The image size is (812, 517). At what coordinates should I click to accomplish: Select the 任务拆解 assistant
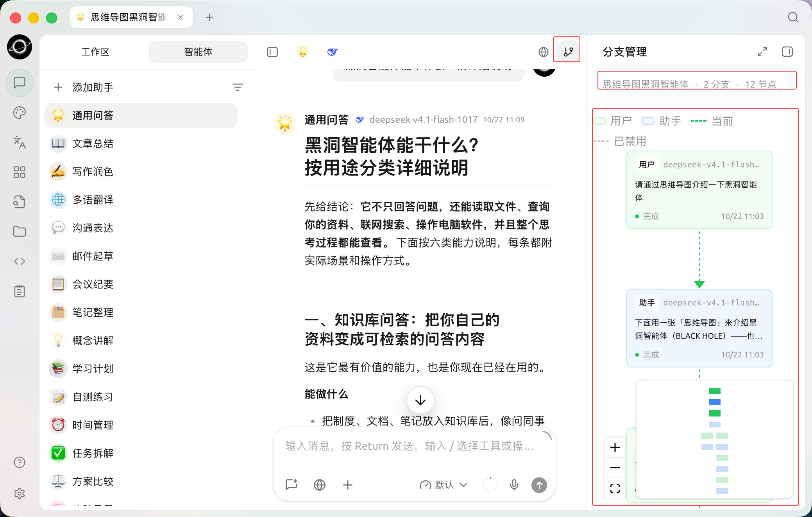(x=141, y=453)
